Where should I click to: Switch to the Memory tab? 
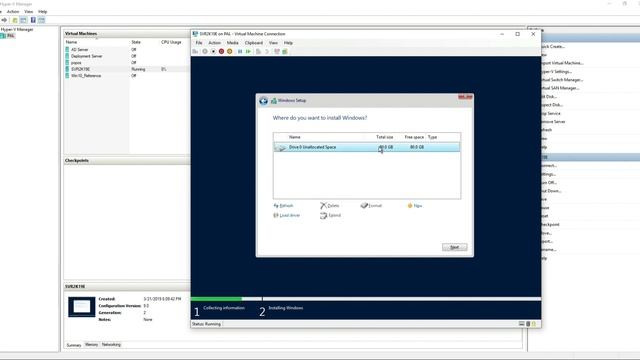(x=91, y=345)
